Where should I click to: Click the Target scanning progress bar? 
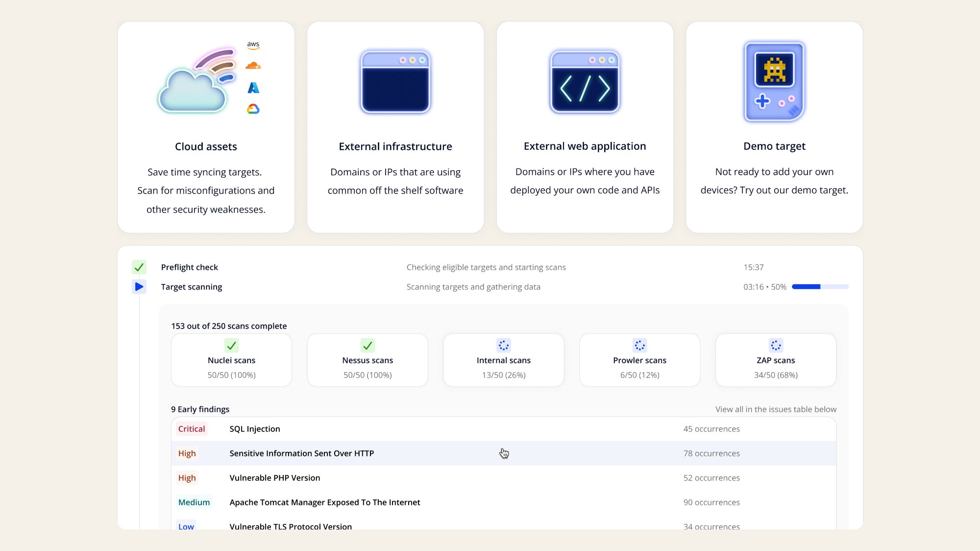click(x=820, y=287)
